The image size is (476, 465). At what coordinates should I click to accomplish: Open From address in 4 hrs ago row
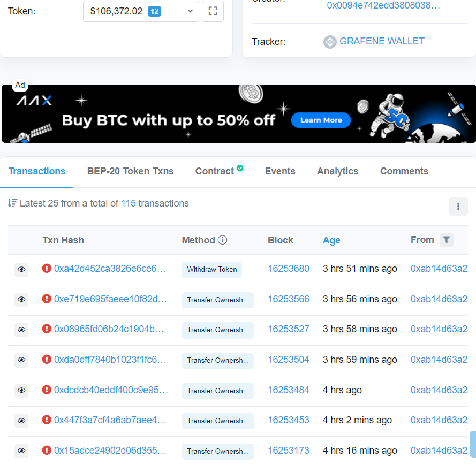pyautogui.click(x=439, y=390)
